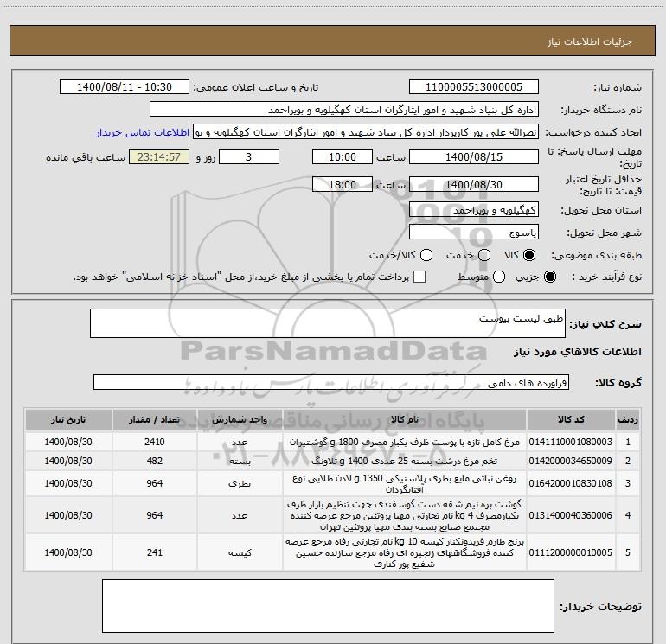666x644 pixels.
Task: Click item code 0111200000010005
Action: (571, 552)
